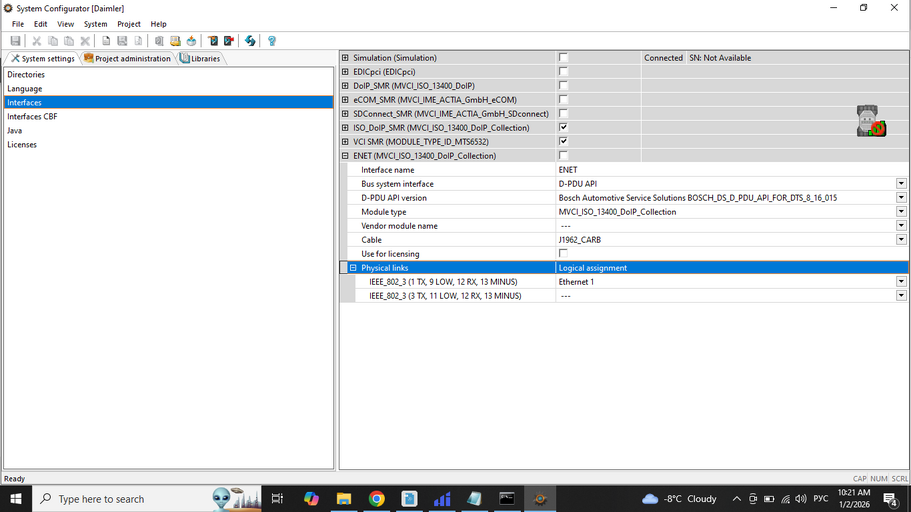Click the orange arrow import toolbar icon
Screen dimensions: 911x512
[191, 41]
